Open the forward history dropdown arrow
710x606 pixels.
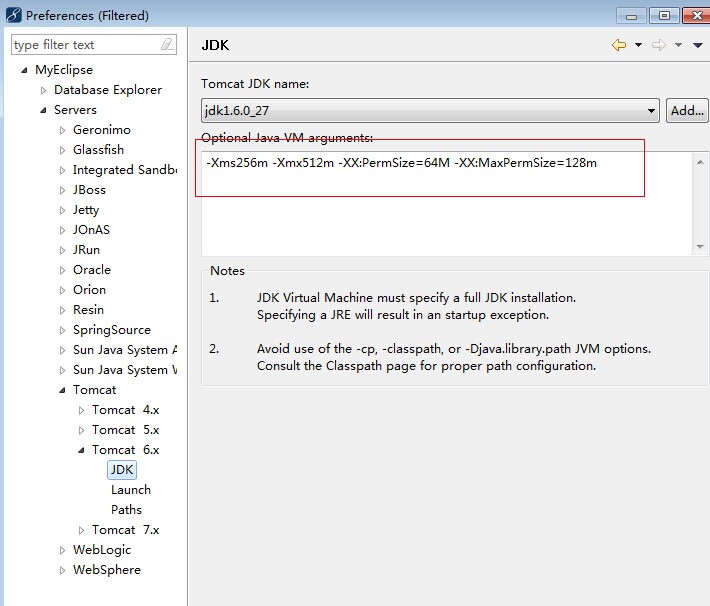pos(678,45)
